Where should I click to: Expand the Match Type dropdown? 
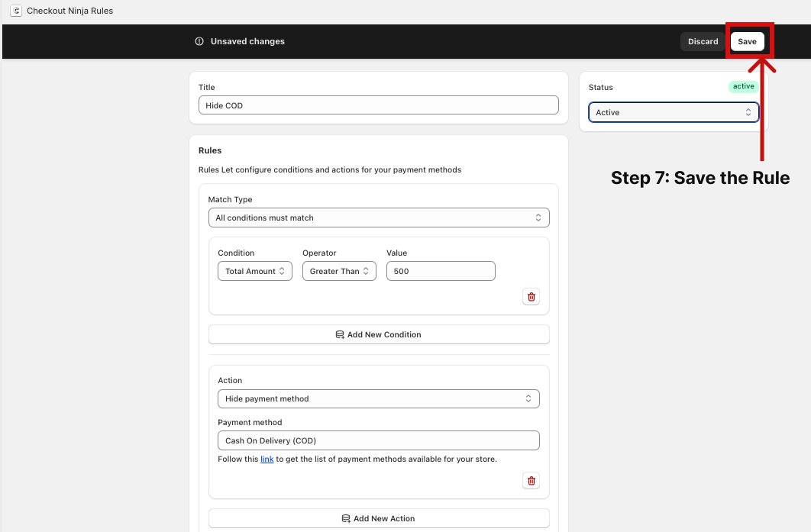(379, 218)
